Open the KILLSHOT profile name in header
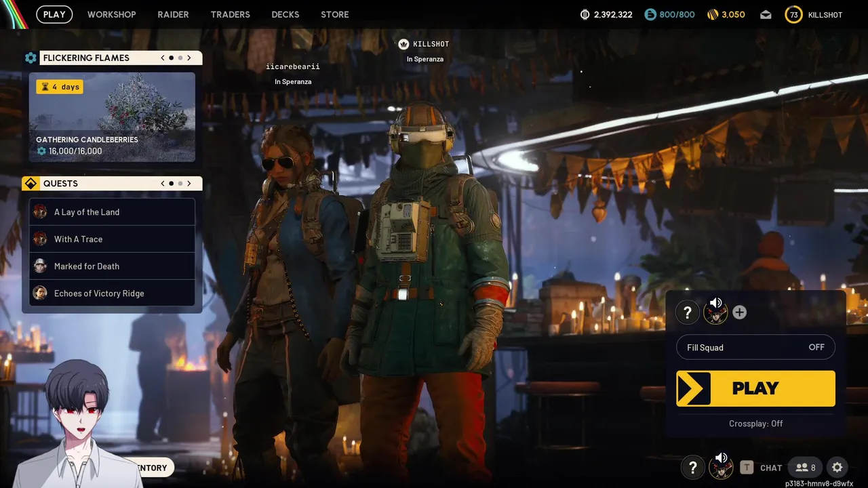868x488 pixels. (825, 15)
